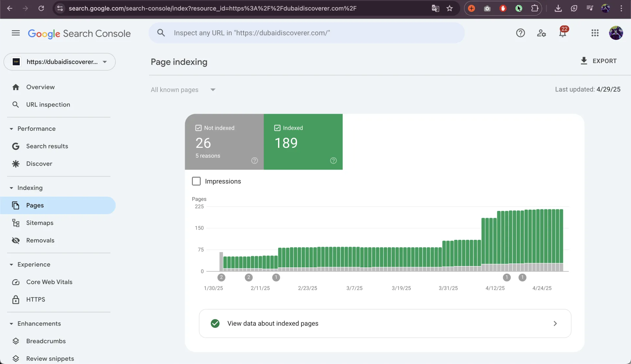Open notifications bell with 22 badge
Viewport: 631px width, 364px height.
[x=563, y=33]
